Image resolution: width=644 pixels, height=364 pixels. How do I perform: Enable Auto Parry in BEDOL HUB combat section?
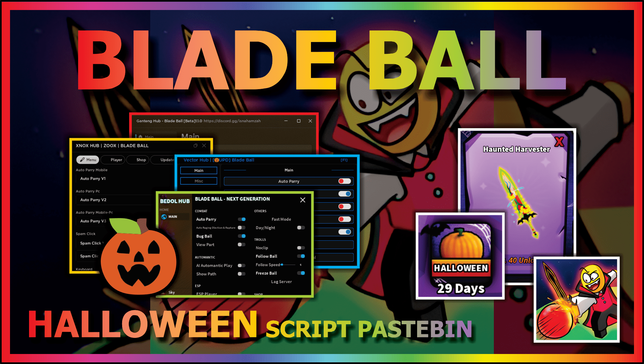242,219
